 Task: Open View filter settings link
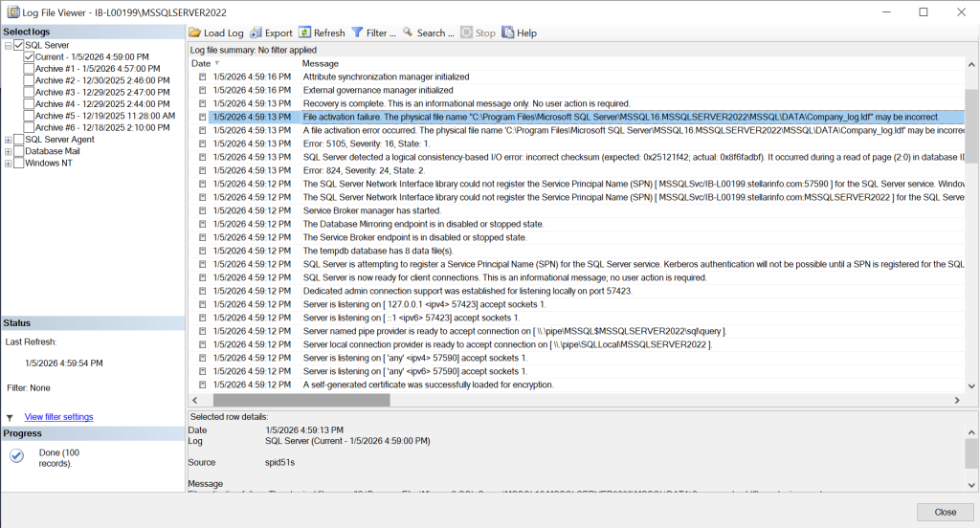point(58,417)
